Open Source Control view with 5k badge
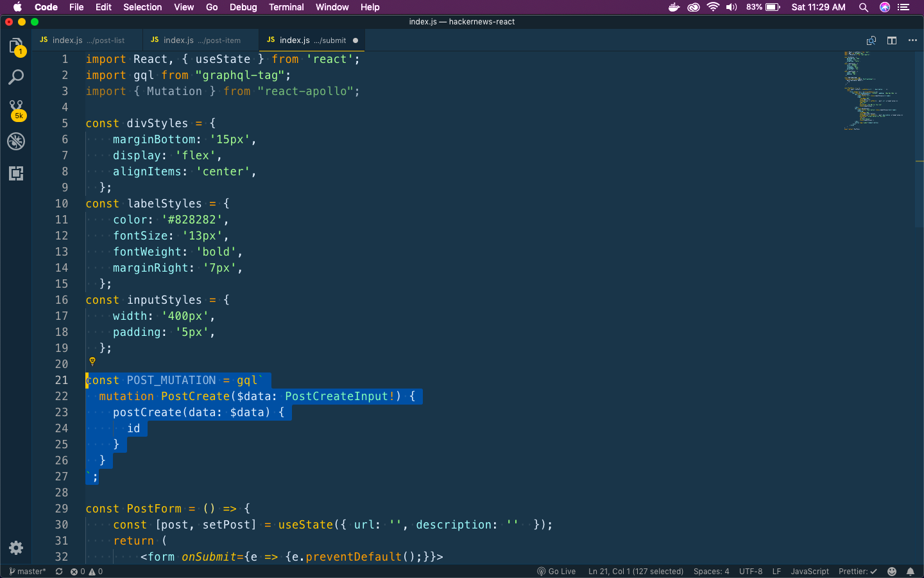 tap(16, 109)
